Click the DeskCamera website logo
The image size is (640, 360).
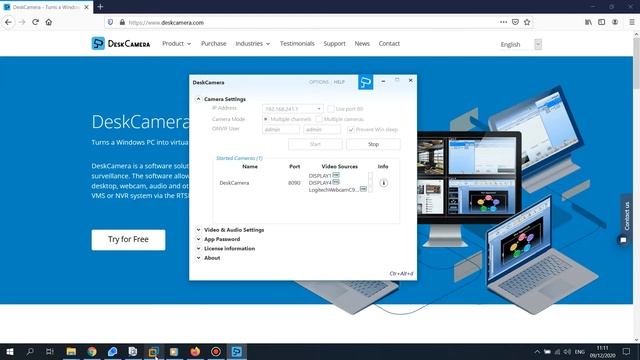[x=121, y=43]
